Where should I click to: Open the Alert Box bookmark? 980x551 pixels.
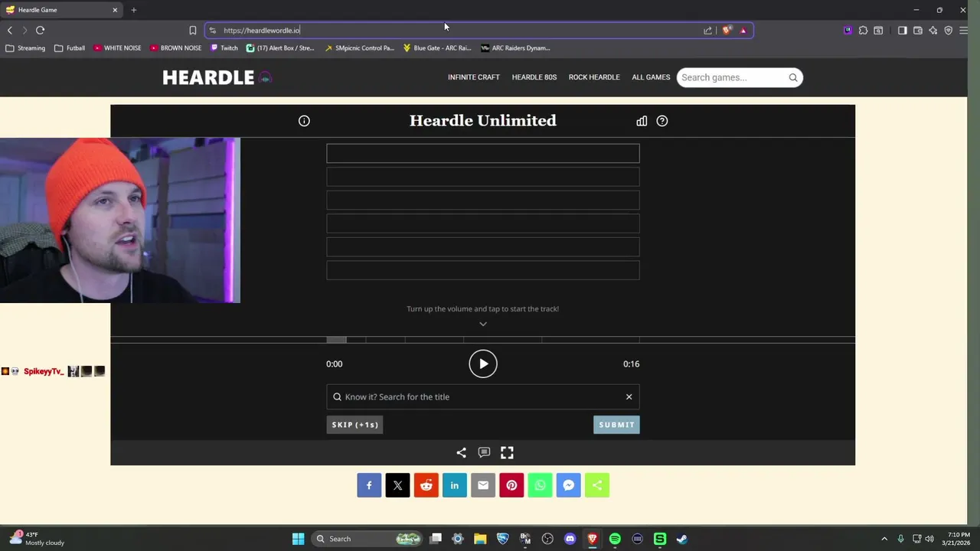pos(280,48)
